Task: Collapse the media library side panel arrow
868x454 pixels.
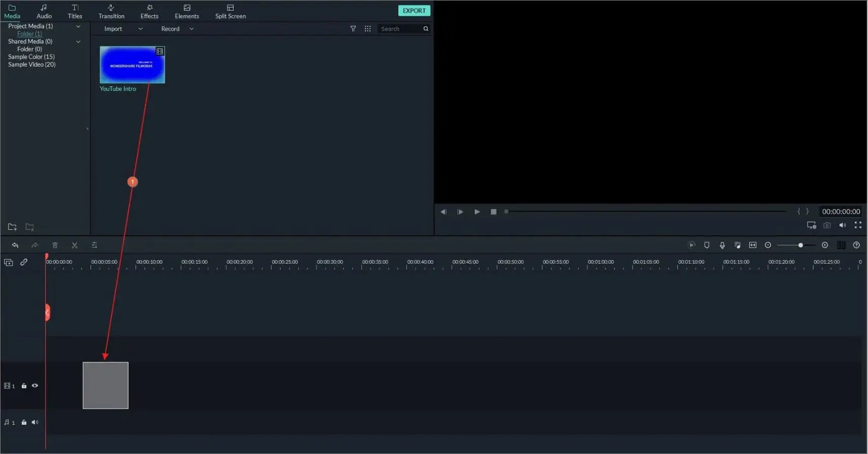Action: (87, 129)
